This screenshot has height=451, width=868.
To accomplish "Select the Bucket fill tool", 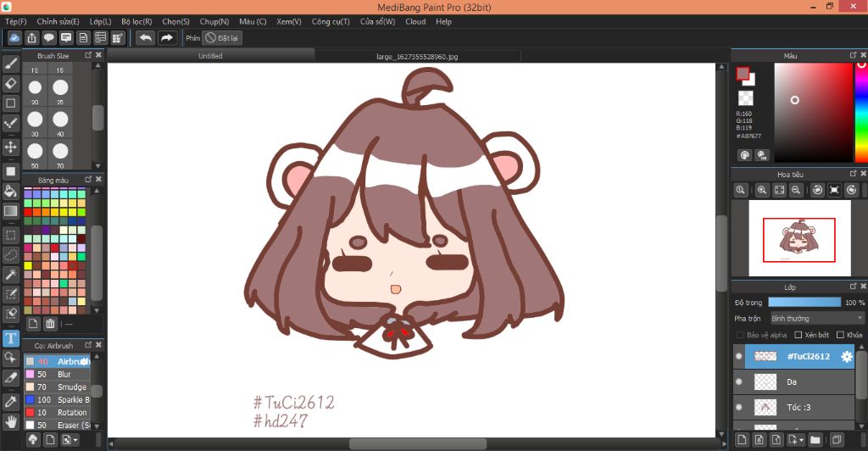I will pos(10,192).
